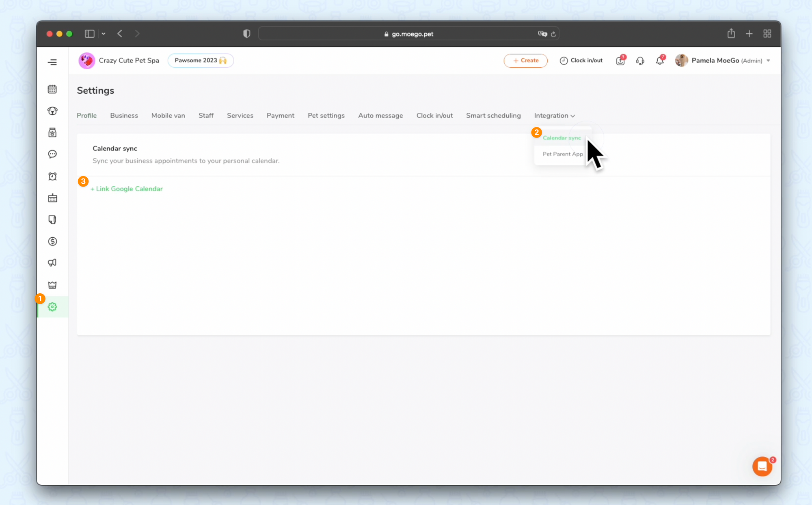Expand the Integration dropdown tab

pyautogui.click(x=554, y=116)
